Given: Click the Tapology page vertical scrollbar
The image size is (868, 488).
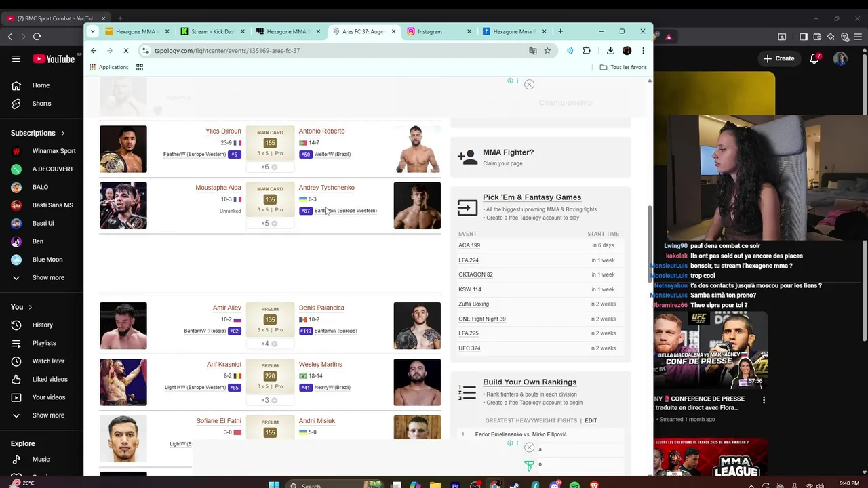Looking at the screenshot, I should pyautogui.click(x=650, y=245).
